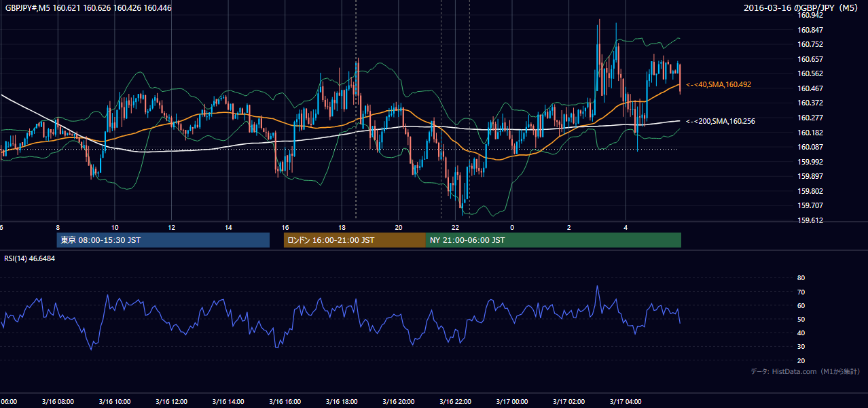Image resolution: width=868 pixels, height=408 pixels.
Task: Click the 3/17 04:00 time axis label
Action: tap(626, 402)
